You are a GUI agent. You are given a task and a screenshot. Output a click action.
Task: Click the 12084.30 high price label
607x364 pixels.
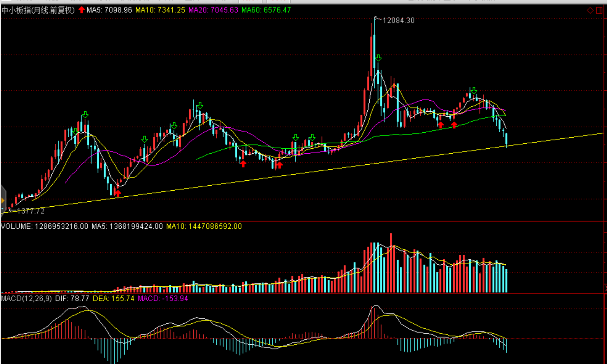pyautogui.click(x=398, y=21)
